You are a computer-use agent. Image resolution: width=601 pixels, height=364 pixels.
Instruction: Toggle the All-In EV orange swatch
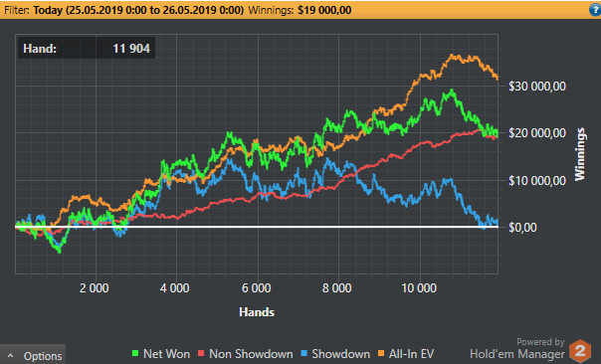click(x=381, y=353)
